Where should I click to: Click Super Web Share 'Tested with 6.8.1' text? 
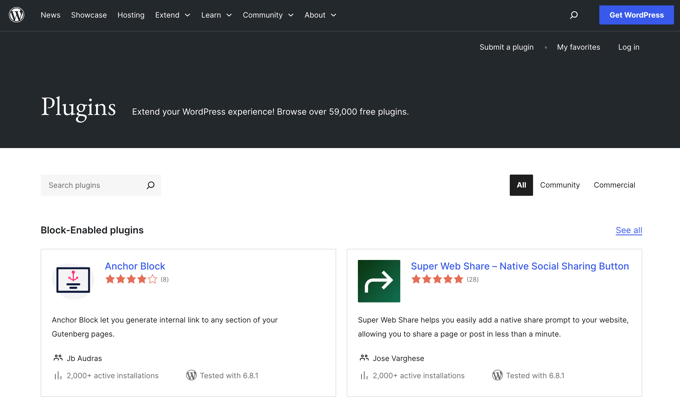tap(535, 376)
